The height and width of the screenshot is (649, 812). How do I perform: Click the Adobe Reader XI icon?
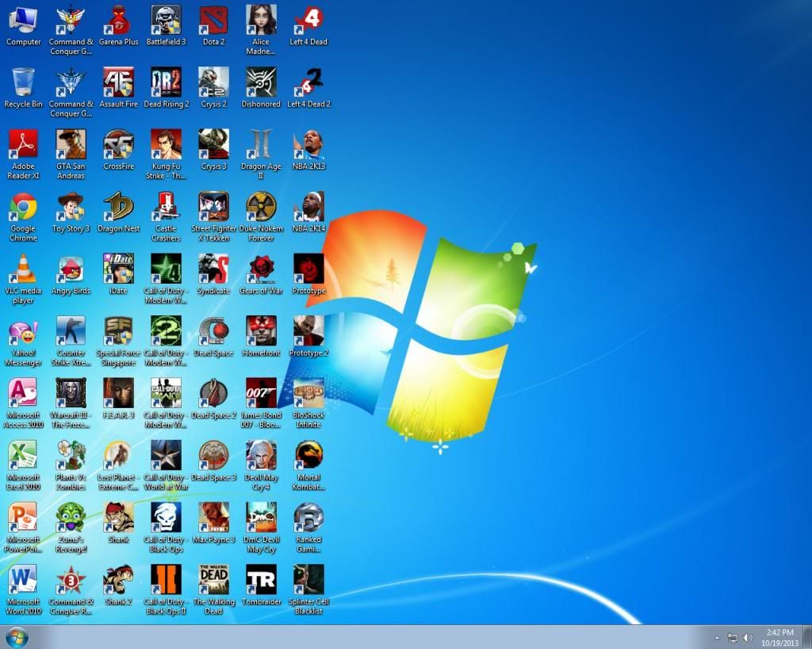pyautogui.click(x=23, y=155)
